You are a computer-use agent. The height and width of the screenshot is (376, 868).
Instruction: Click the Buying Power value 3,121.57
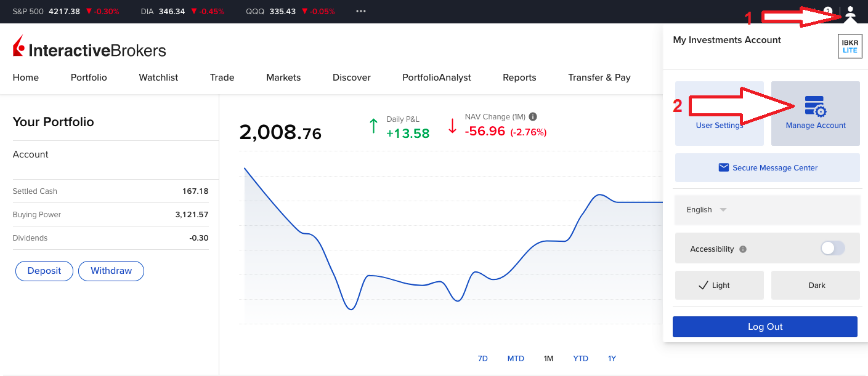tap(192, 215)
